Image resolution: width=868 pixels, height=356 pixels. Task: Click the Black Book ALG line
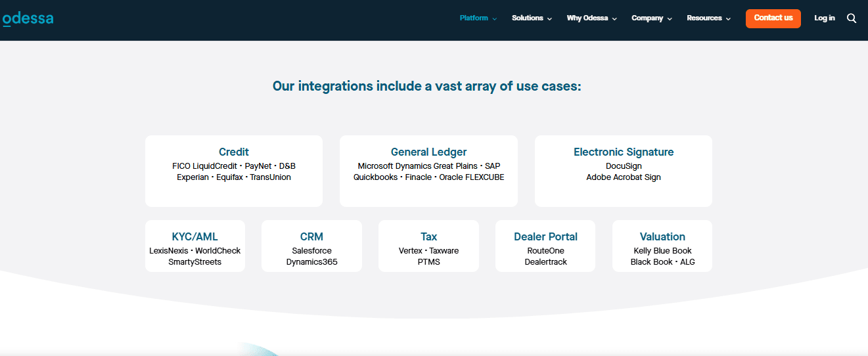pyautogui.click(x=662, y=262)
